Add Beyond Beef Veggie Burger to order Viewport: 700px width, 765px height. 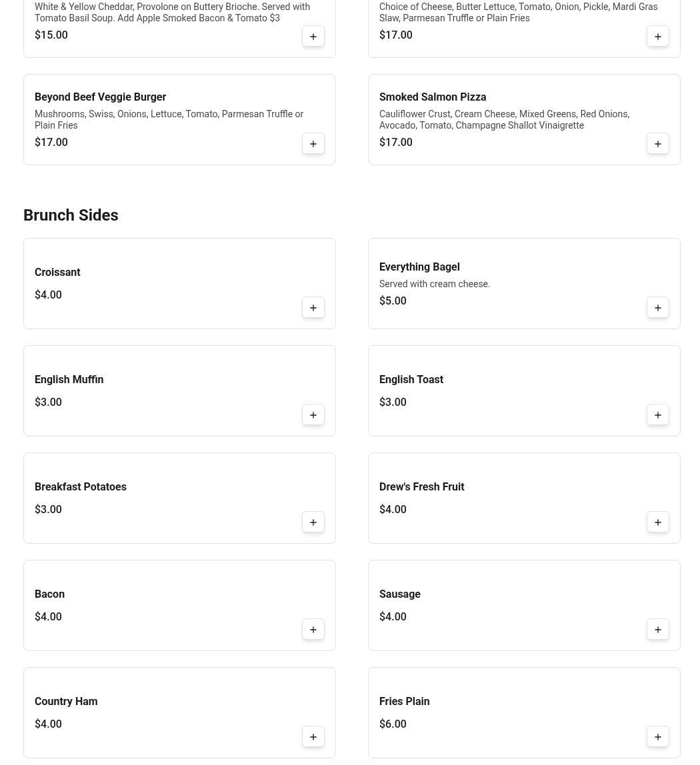(313, 144)
